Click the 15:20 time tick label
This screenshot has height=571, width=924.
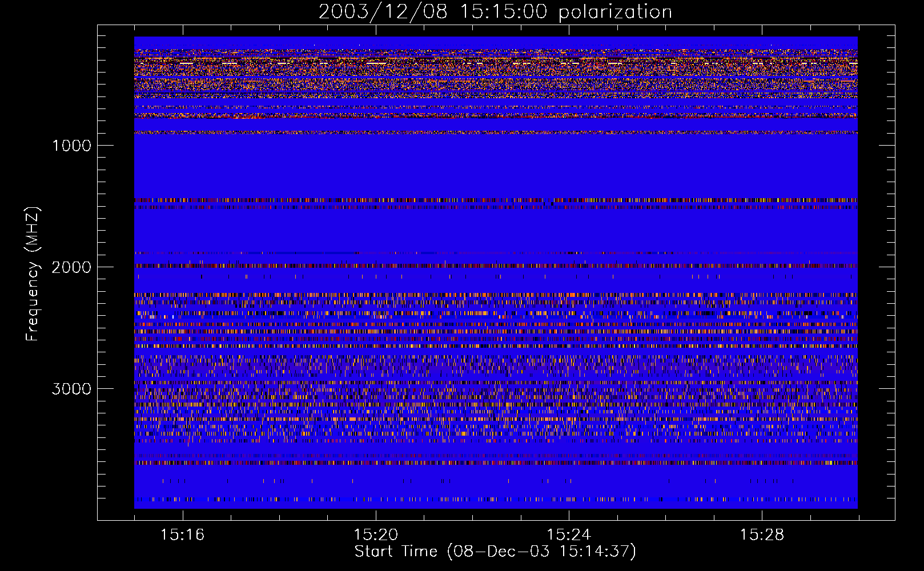pos(376,535)
